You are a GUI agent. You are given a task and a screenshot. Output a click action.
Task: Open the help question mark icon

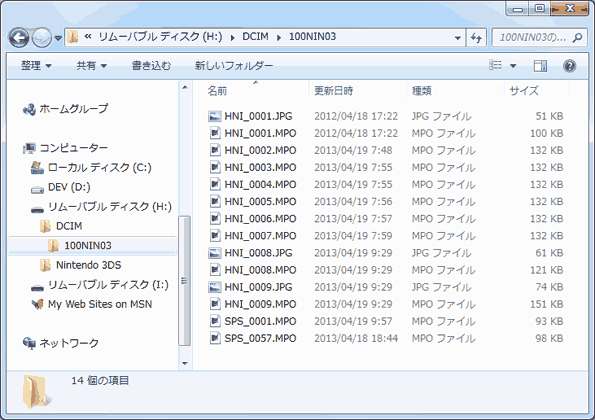point(569,66)
